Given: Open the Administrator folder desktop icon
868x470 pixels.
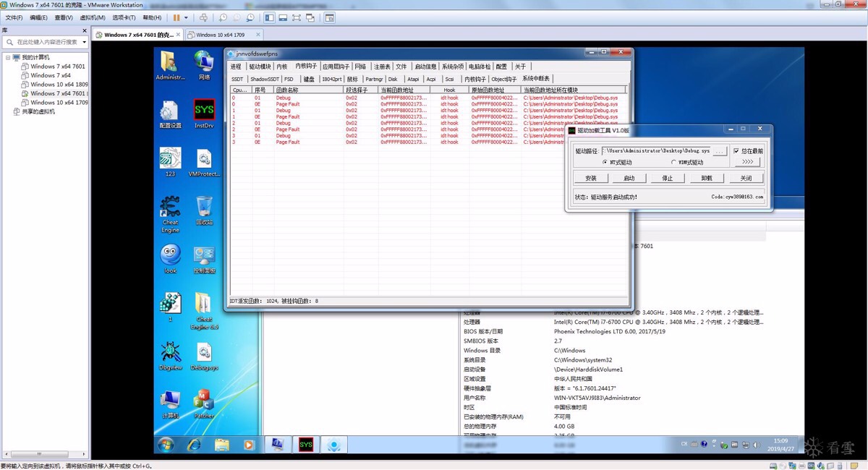Looking at the screenshot, I should (x=170, y=65).
